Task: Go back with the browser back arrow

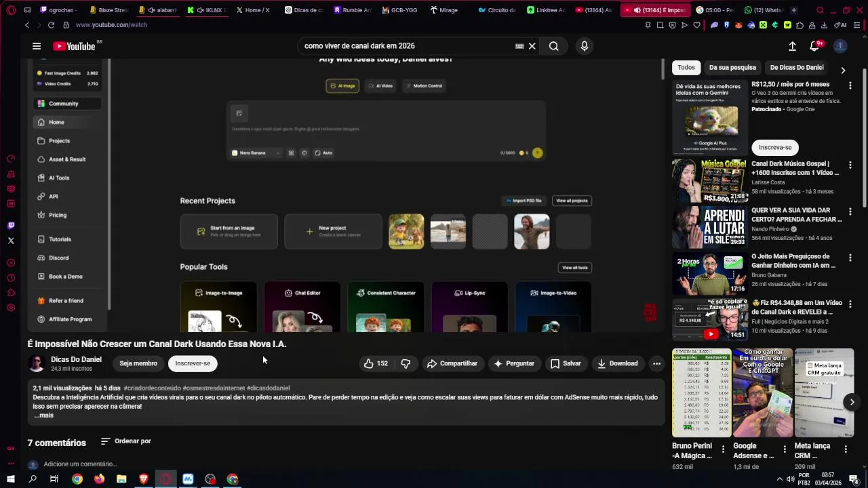Action: 27,25
